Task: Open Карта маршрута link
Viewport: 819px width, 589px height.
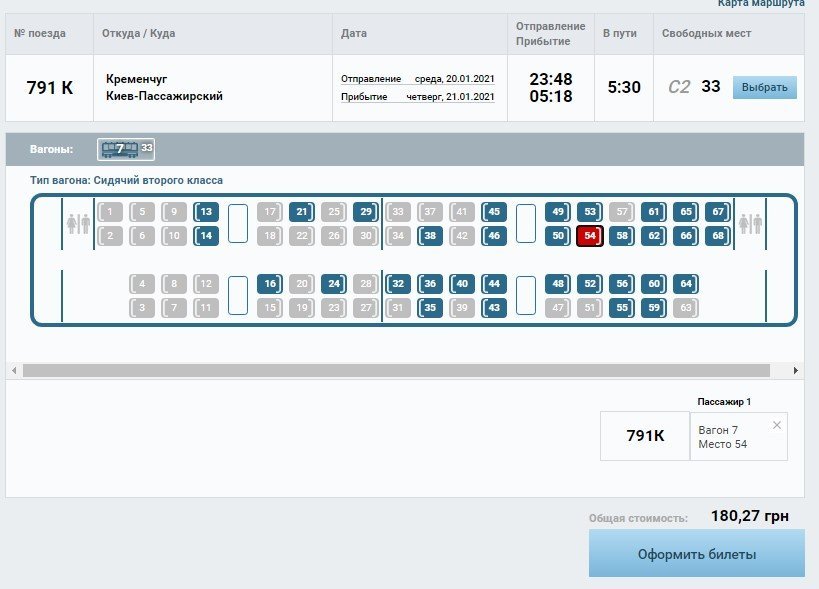Action: pyautogui.click(x=761, y=4)
